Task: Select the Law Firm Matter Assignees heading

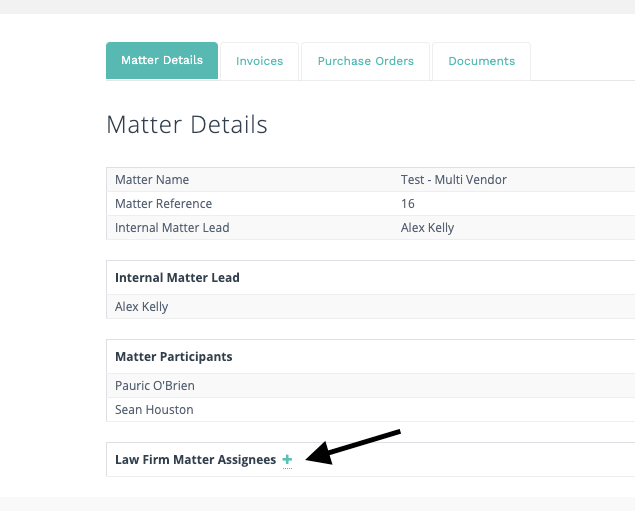Action: click(x=196, y=460)
